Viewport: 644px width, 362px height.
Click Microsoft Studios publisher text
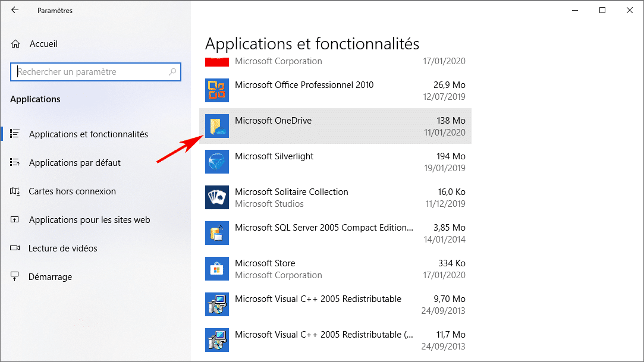(x=269, y=204)
